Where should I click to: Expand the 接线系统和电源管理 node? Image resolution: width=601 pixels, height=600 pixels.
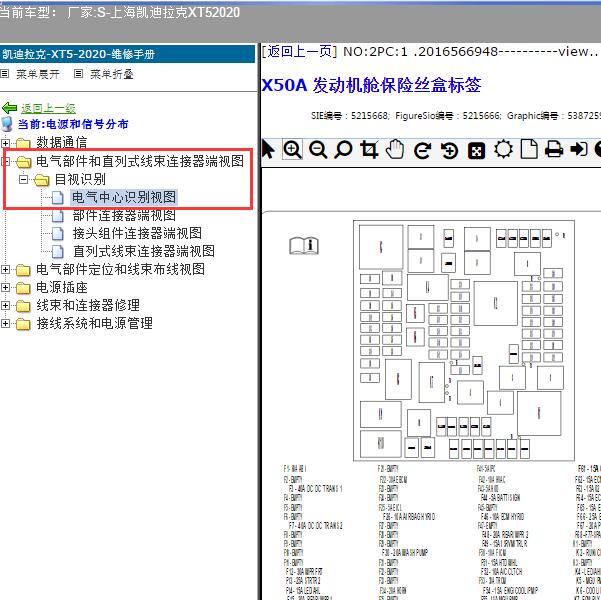coord(5,324)
